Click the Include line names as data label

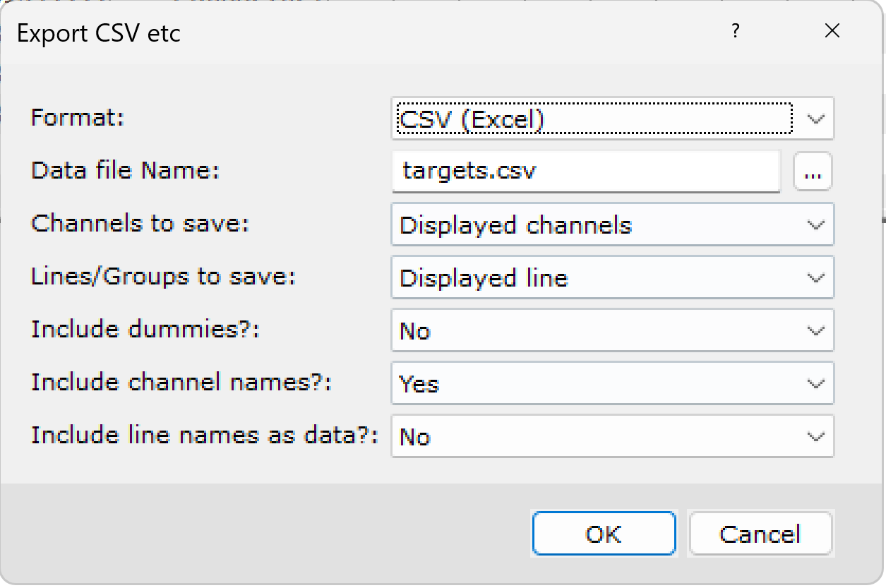[205, 435]
